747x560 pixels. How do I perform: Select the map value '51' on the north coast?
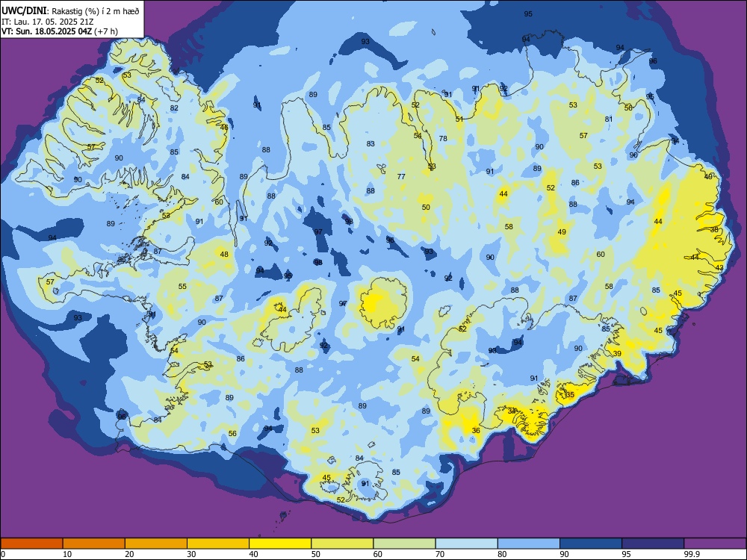tap(459, 119)
